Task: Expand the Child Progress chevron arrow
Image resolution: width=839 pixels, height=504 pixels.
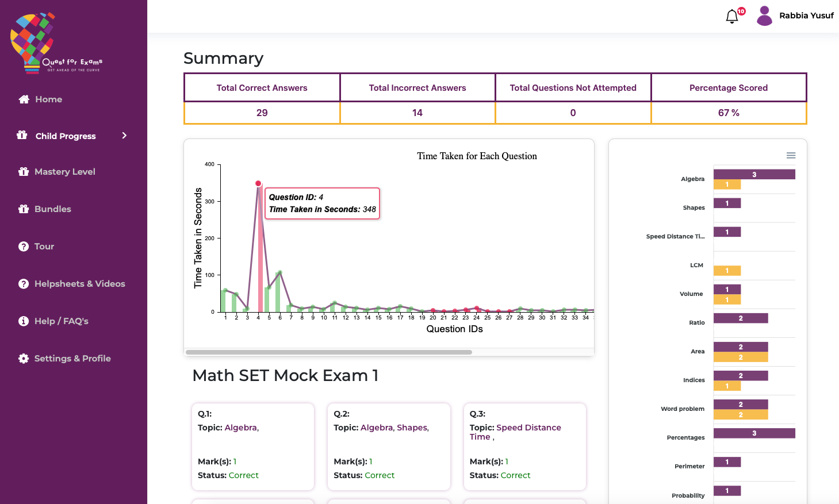Action: (x=124, y=136)
